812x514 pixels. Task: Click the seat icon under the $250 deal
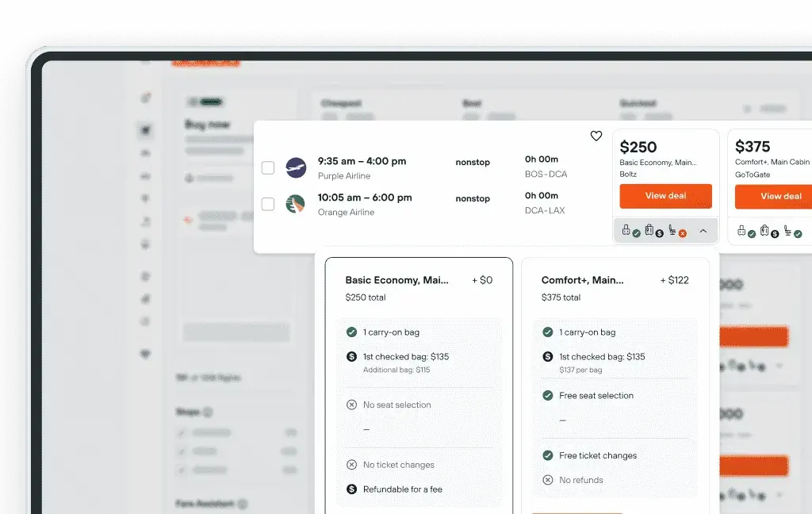pyautogui.click(x=672, y=229)
